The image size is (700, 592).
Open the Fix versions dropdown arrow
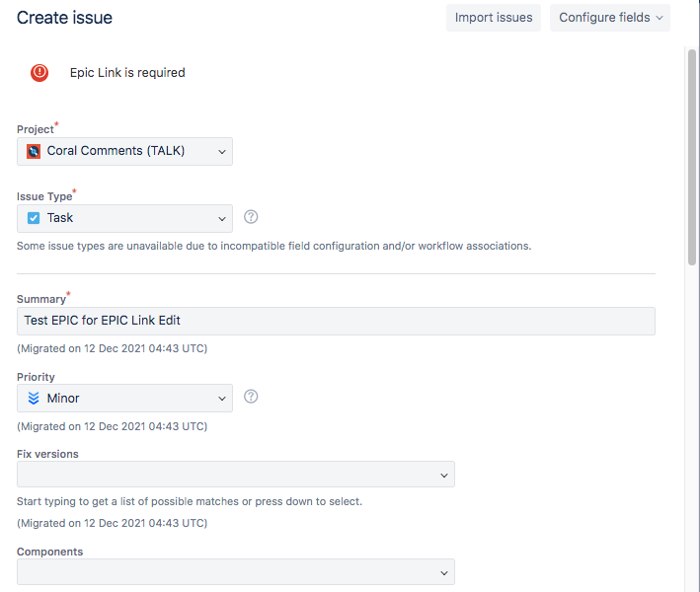(443, 476)
